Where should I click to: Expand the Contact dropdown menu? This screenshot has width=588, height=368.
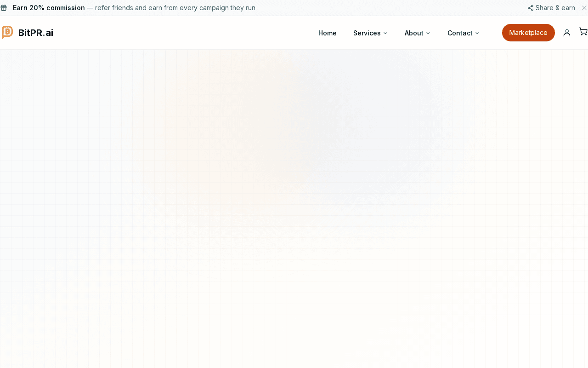[x=463, y=33]
